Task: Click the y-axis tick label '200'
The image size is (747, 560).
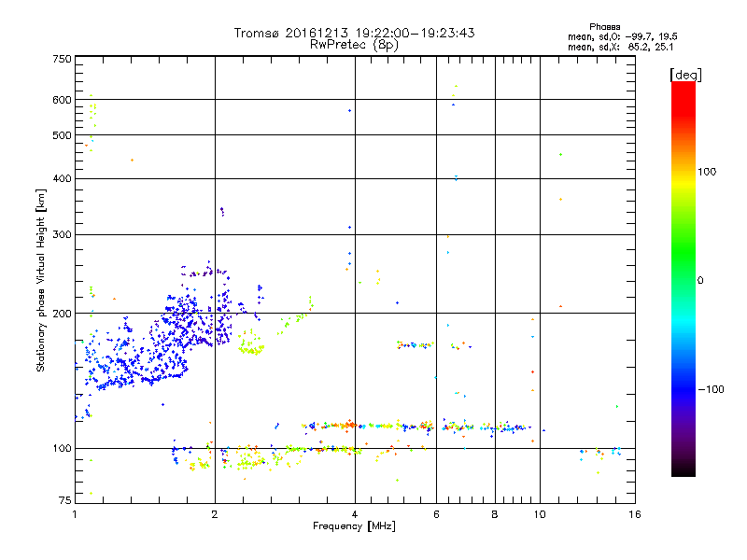Action: (62, 314)
